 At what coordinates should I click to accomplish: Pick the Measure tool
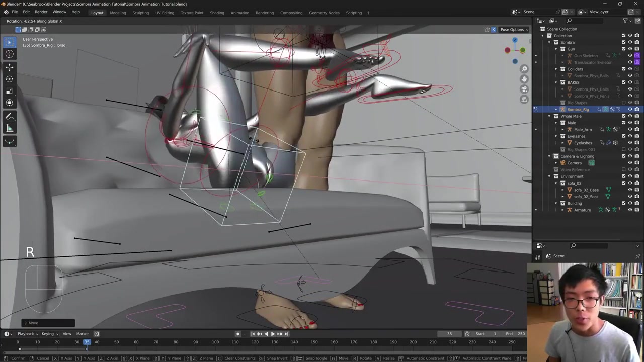click(x=9, y=128)
